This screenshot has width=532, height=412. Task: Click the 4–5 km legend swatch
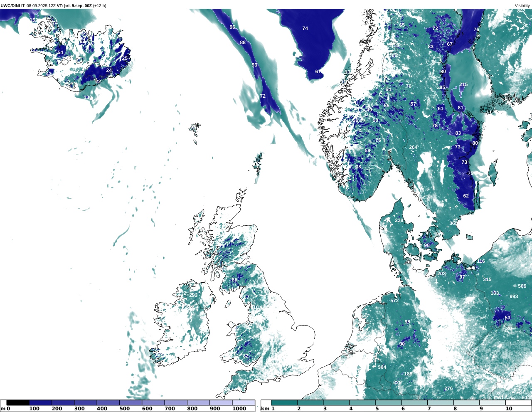362,402
